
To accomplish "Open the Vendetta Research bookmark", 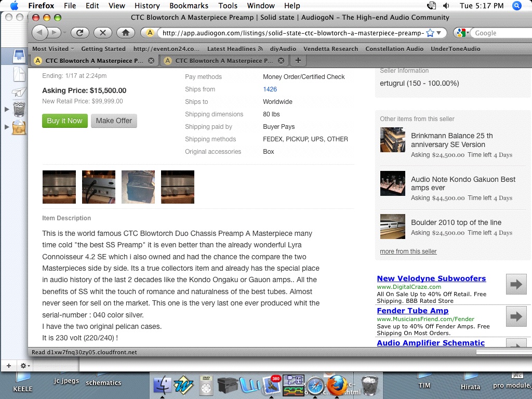I will [330, 49].
